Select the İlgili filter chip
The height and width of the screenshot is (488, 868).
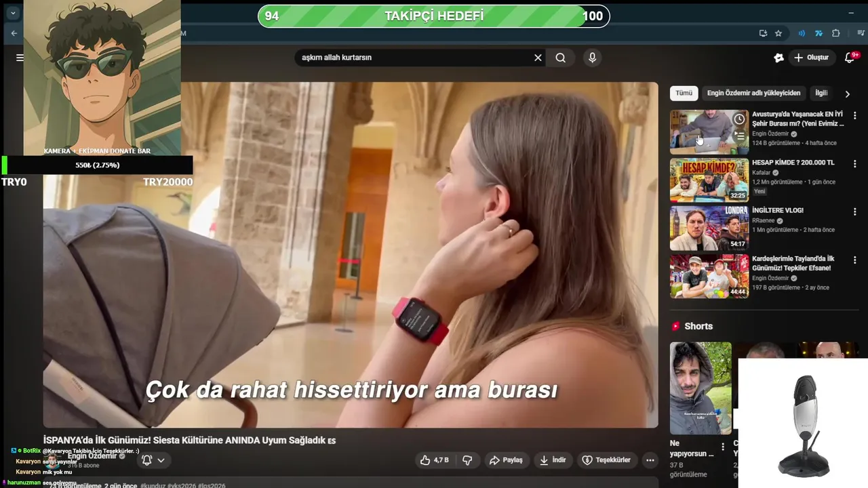coord(821,93)
